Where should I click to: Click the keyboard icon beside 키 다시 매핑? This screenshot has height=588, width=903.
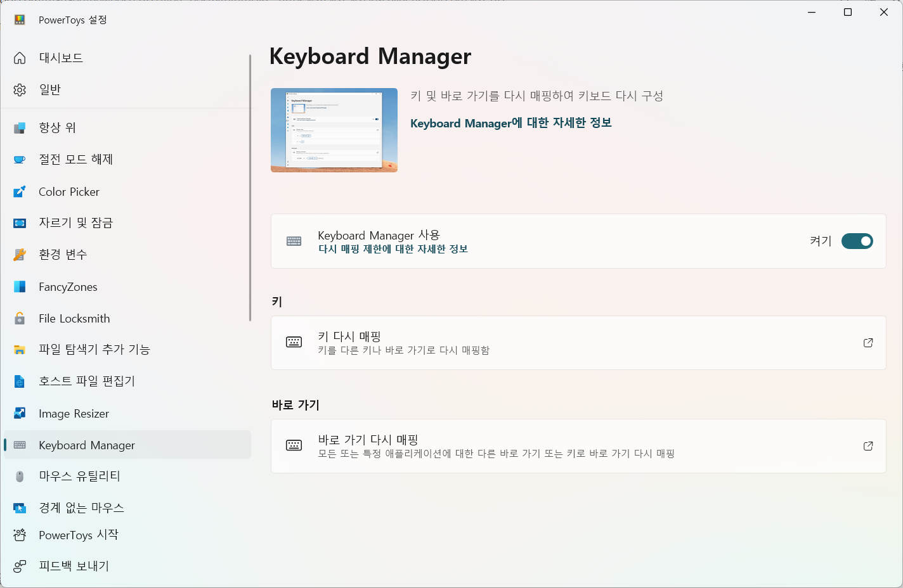point(294,342)
